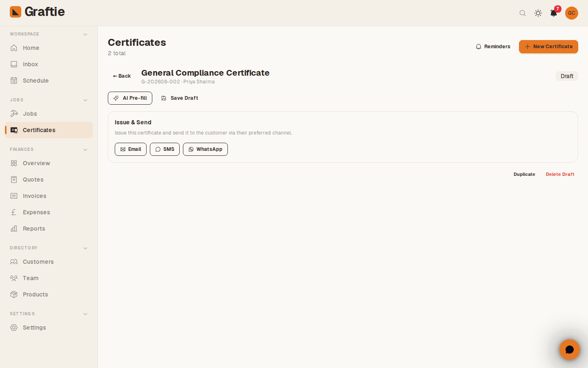The width and height of the screenshot is (588, 368).
Task: Click the red Delete Draft link
Action: (x=560, y=174)
